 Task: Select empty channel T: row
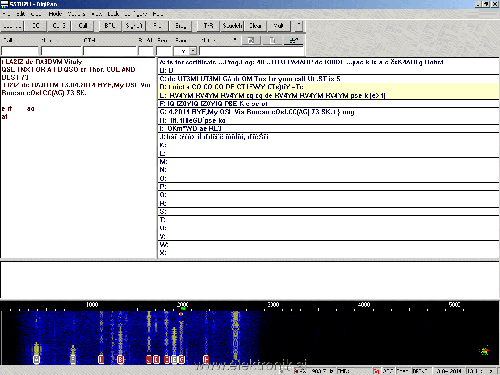(328, 220)
